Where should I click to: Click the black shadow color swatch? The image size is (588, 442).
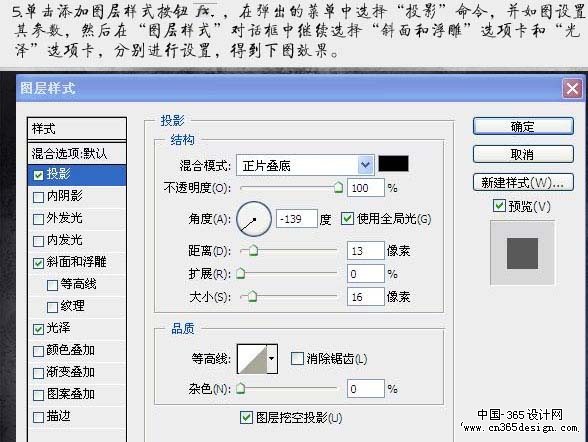393,164
